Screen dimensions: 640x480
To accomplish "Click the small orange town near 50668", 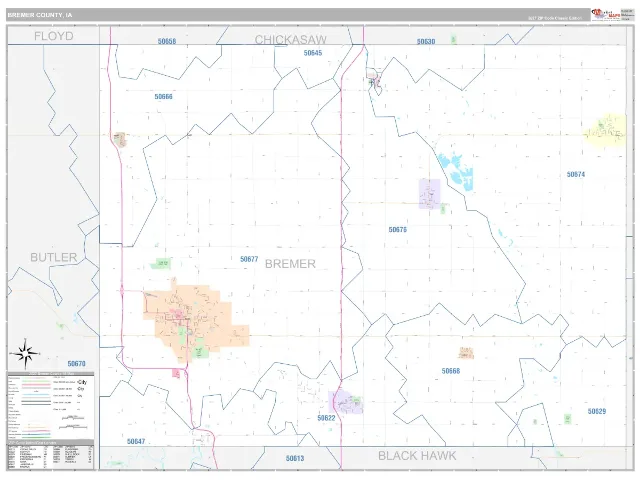I will point(466,353).
